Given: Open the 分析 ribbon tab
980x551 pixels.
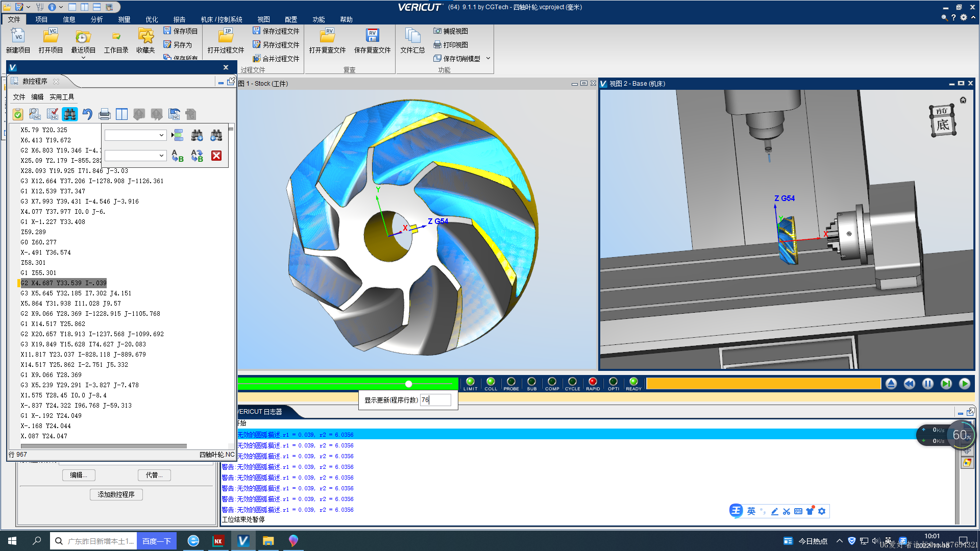Looking at the screenshot, I should tap(96, 19).
